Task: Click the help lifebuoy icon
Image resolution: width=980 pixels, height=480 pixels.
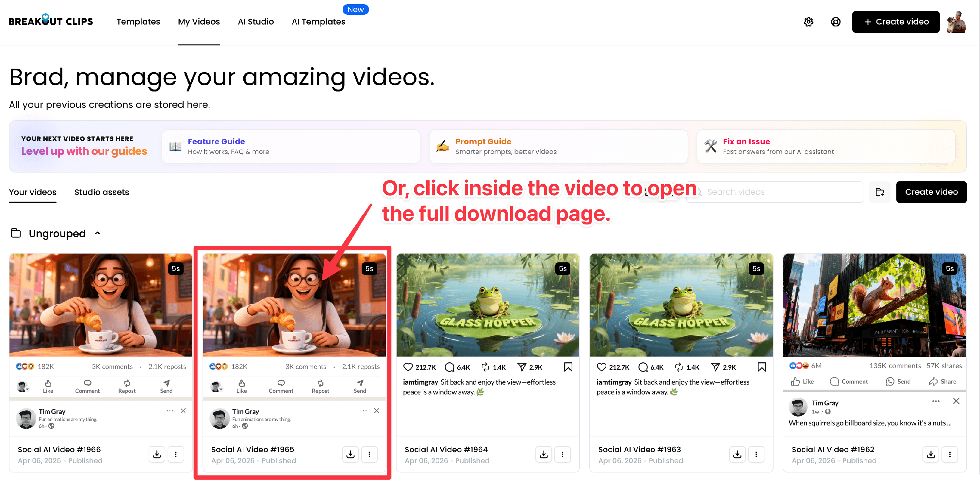Action: tap(835, 22)
